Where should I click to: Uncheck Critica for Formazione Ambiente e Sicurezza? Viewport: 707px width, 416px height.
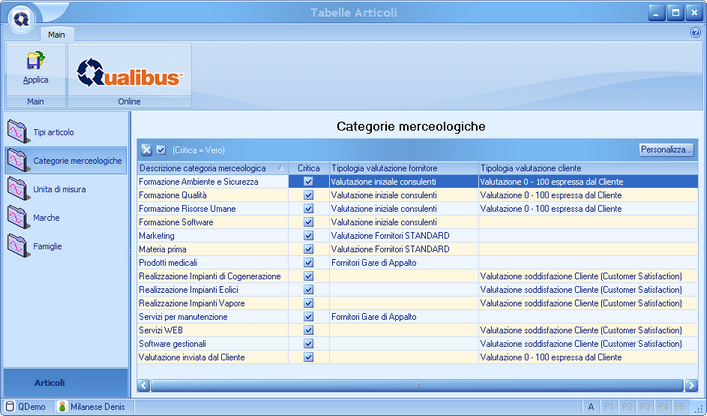pos(308,181)
